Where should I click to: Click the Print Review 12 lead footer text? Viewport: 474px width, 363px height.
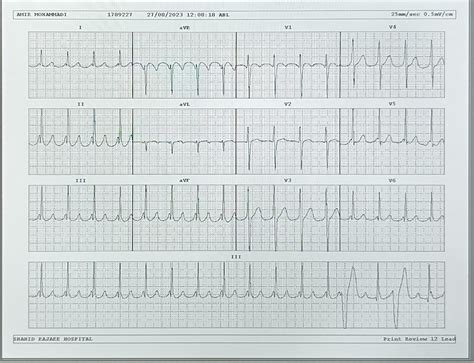point(419,339)
